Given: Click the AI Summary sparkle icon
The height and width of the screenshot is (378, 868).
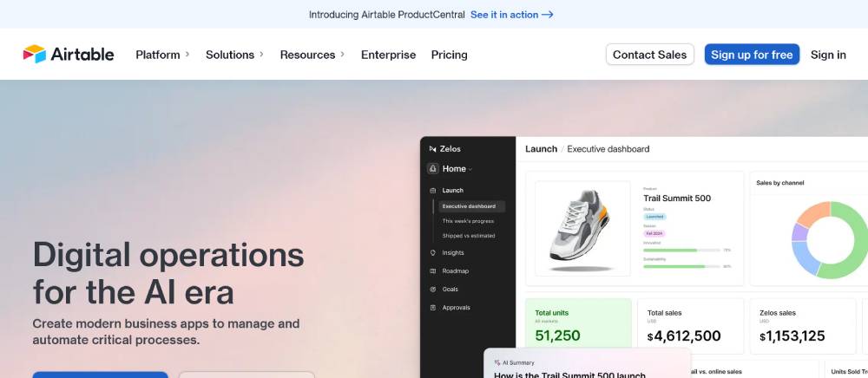Looking at the screenshot, I should point(496,362).
